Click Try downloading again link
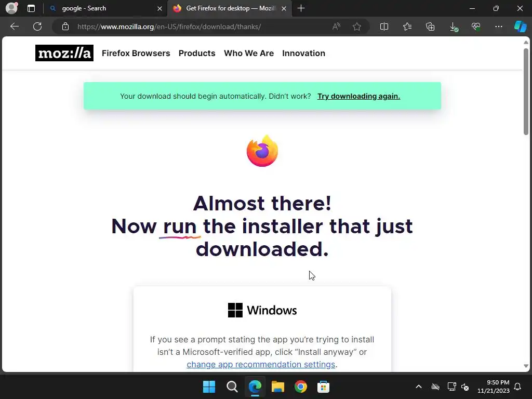This screenshot has width=532, height=399. click(x=358, y=96)
